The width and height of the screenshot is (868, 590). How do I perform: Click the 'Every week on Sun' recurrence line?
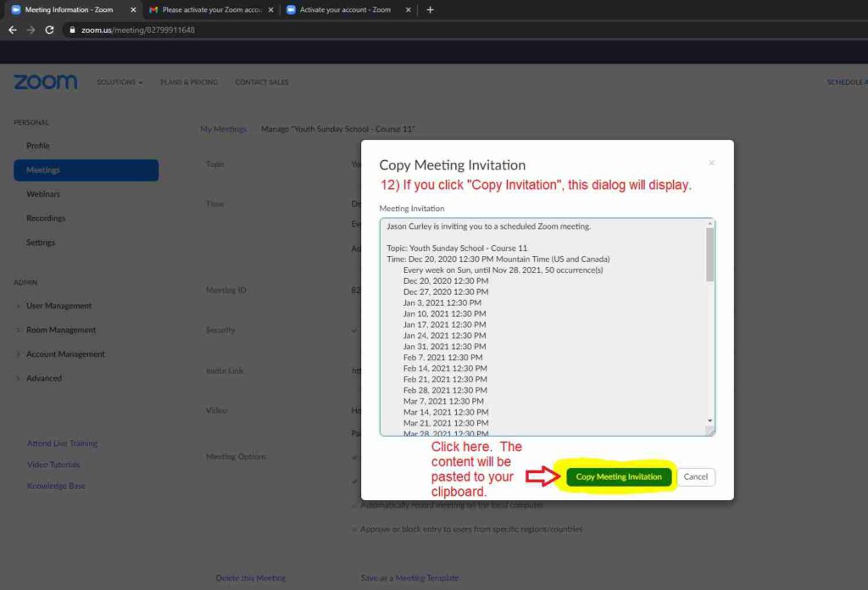[504, 270]
